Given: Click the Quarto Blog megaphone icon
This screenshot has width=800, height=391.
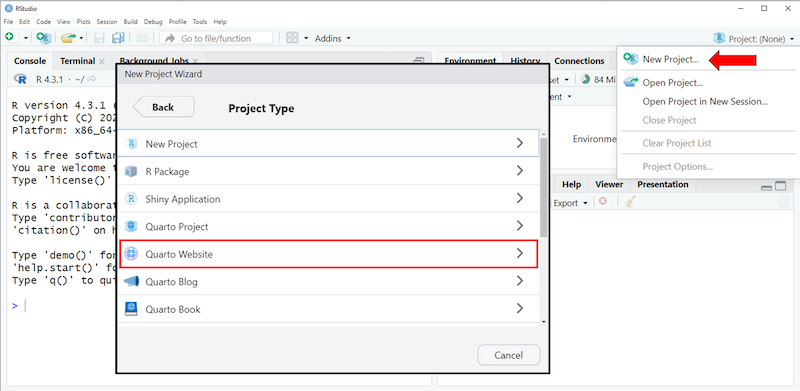Looking at the screenshot, I should [x=131, y=281].
